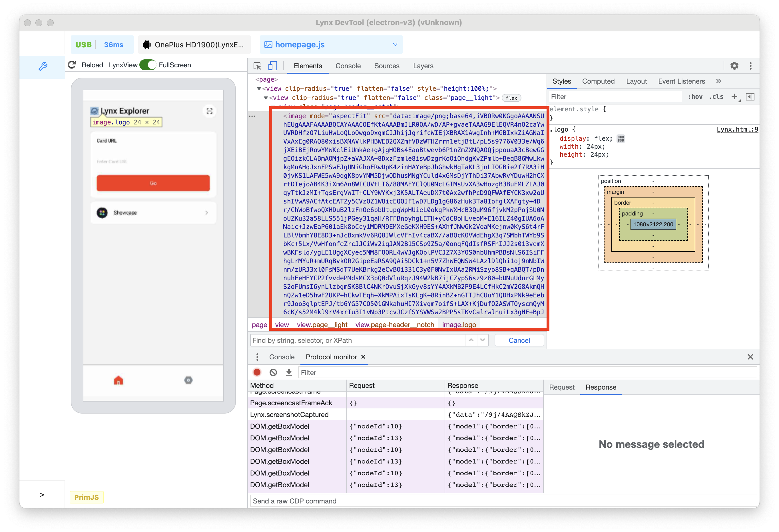Toggle the .cls class editor button

tap(716, 97)
